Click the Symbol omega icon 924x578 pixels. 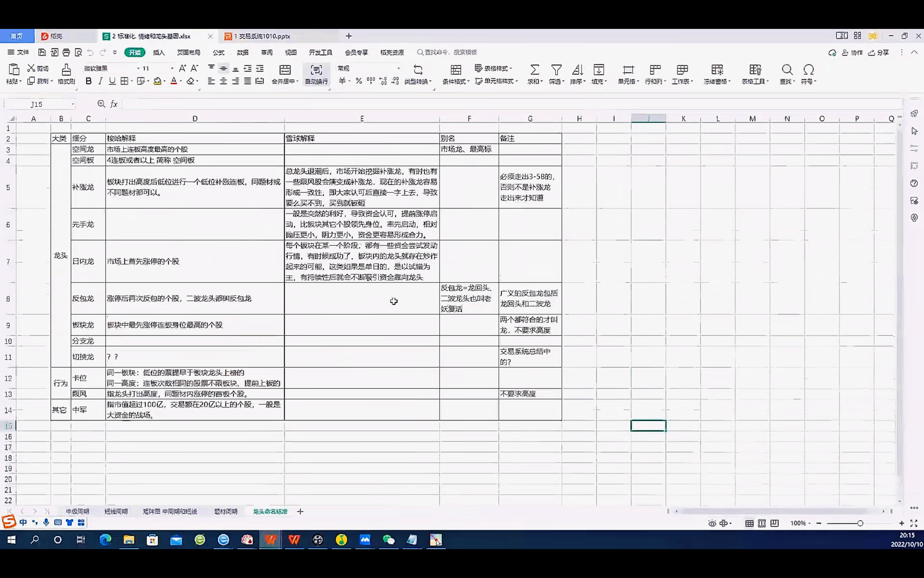pyautogui.click(x=808, y=70)
